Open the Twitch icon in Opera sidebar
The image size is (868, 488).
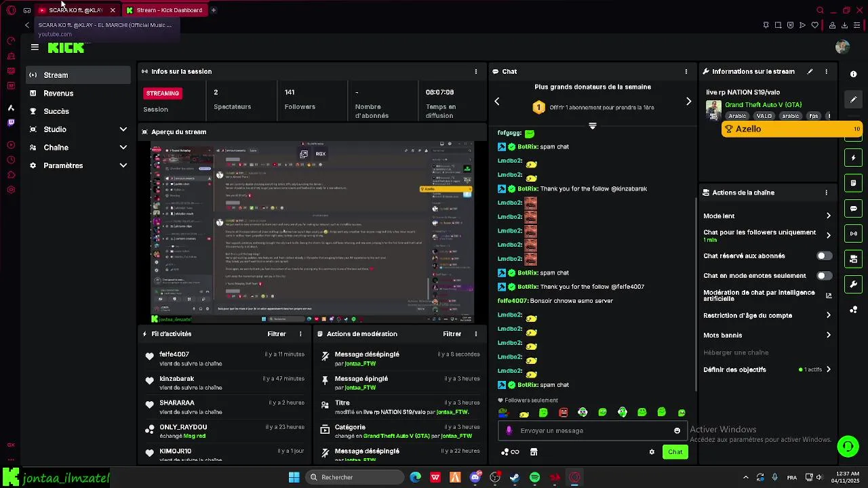[11, 123]
